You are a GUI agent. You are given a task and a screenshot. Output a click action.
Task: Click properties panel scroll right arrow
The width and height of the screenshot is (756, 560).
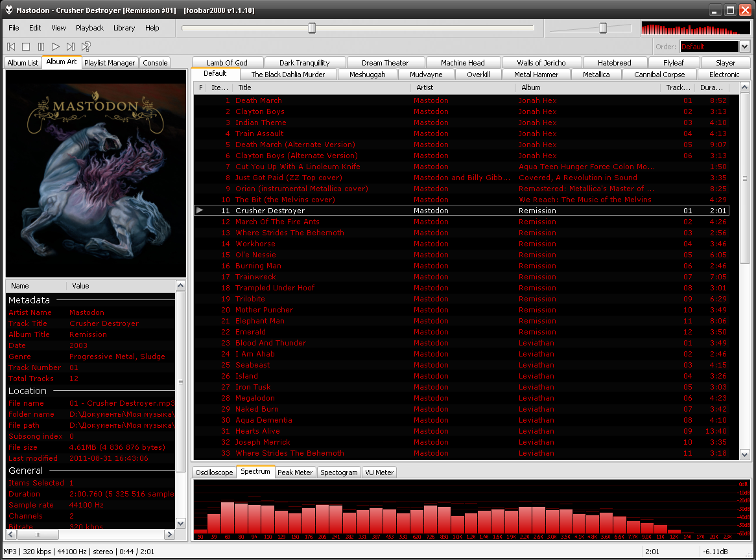click(169, 535)
